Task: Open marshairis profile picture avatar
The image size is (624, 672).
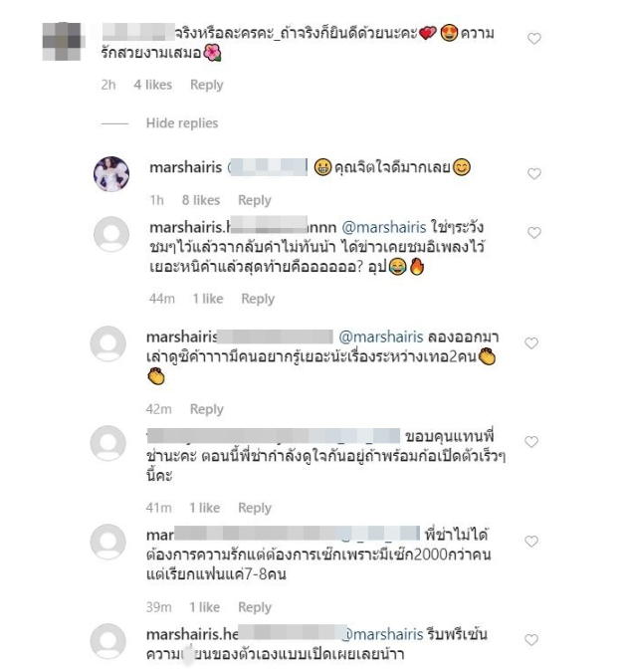Action: point(111,174)
